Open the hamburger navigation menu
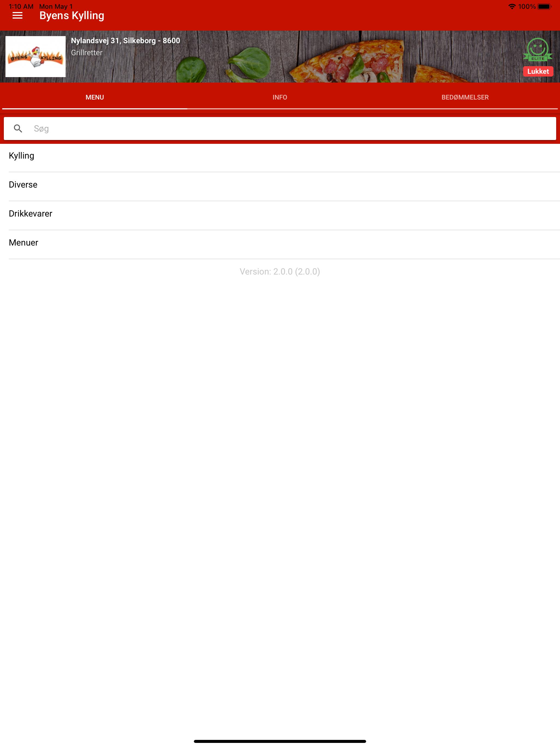This screenshot has width=560, height=747. pos(17,16)
